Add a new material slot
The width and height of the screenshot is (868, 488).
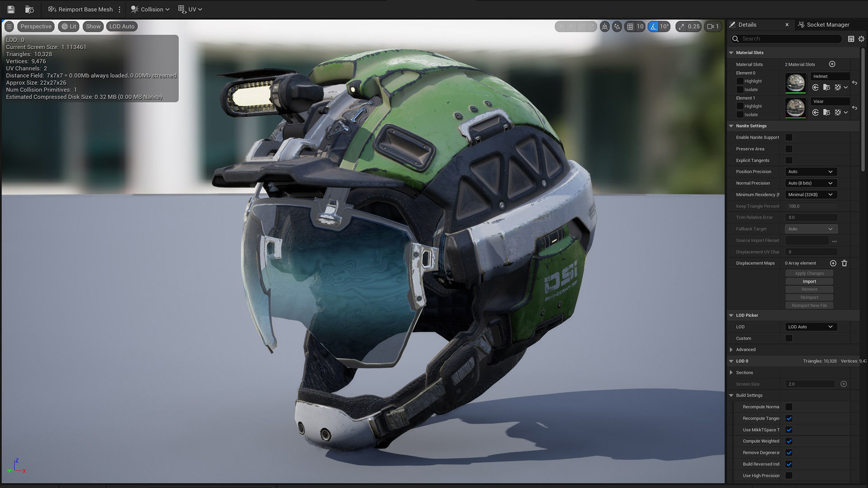click(832, 64)
